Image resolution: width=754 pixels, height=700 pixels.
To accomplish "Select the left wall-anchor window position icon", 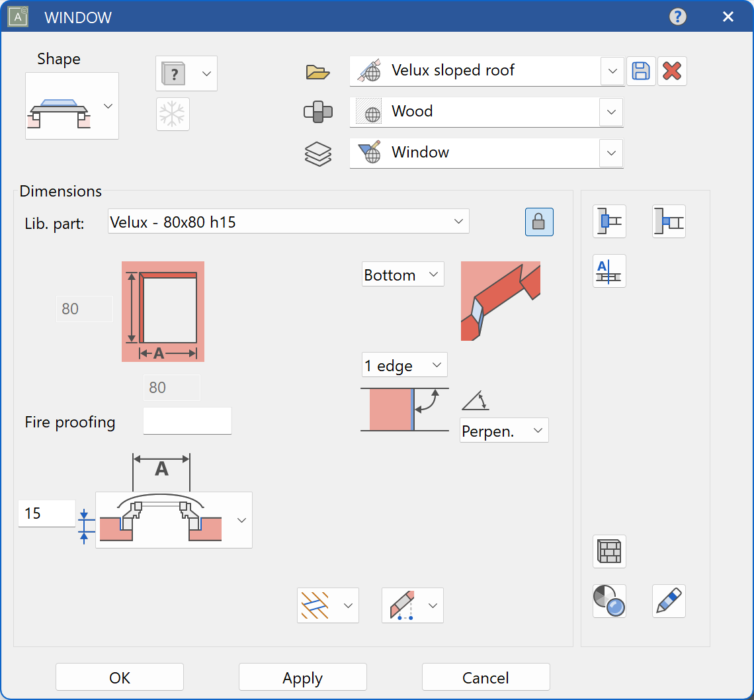I will click(609, 222).
